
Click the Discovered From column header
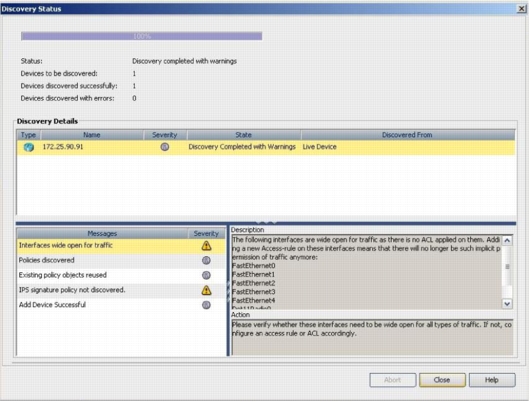click(x=407, y=135)
